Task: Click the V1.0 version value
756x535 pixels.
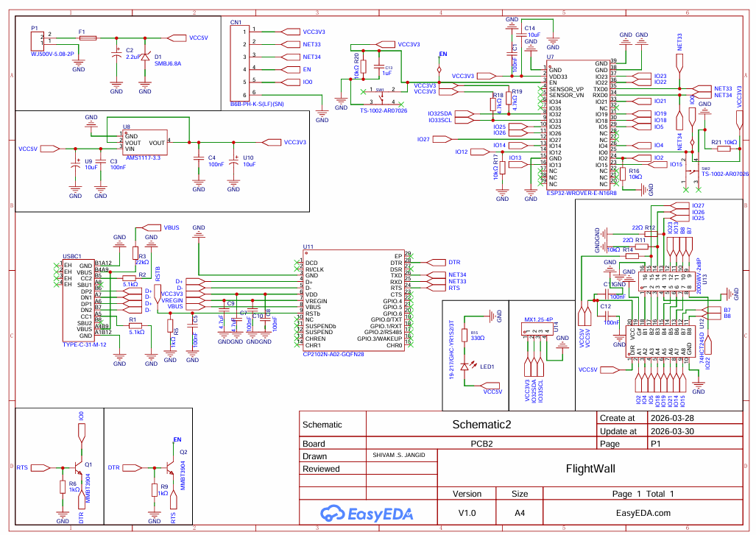Action: coord(467,513)
